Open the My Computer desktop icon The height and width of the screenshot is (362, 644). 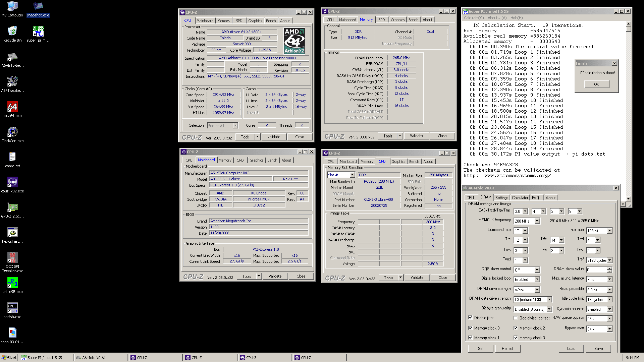tap(12, 9)
